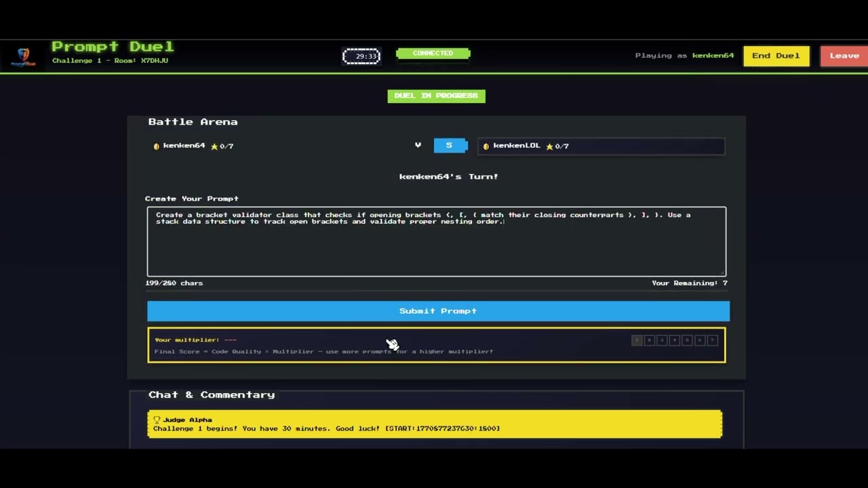The height and width of the screenshot is (488, 868).
Task: Click the green CONNECTED status badge
Action: [x=433, y=54]
